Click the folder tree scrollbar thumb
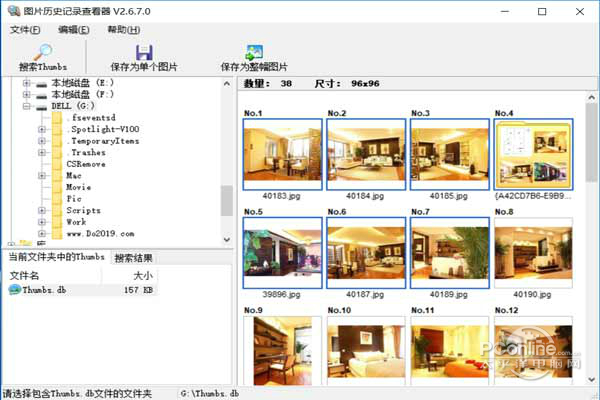This screenshot has height=400, width=600. click(227, 201)
